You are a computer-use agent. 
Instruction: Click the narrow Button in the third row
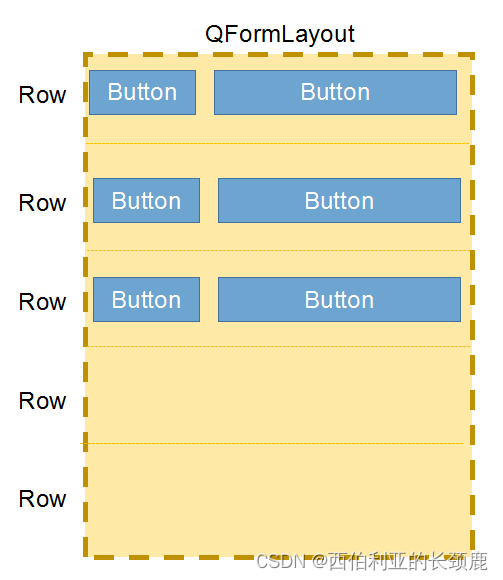pos(146,299)
